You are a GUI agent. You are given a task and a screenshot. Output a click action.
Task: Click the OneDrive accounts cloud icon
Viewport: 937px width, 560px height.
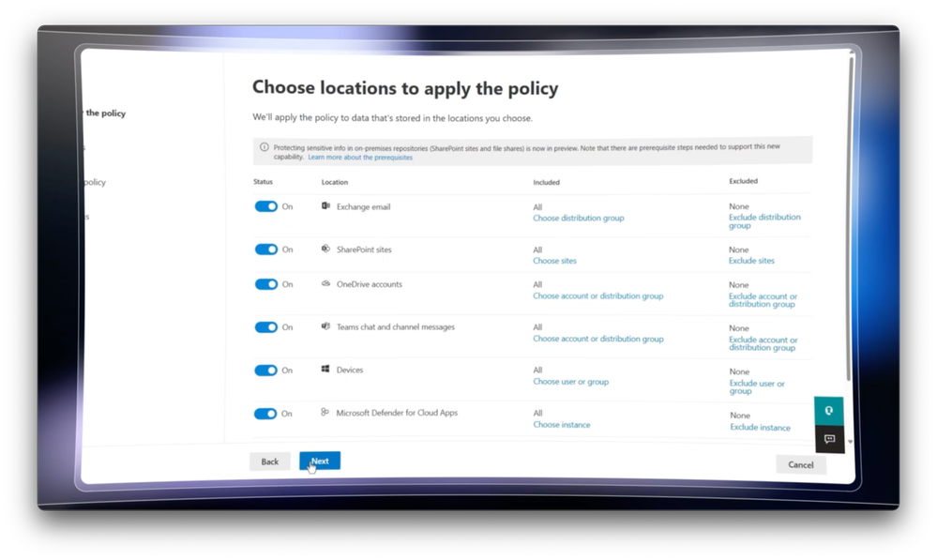pos(325,283)
